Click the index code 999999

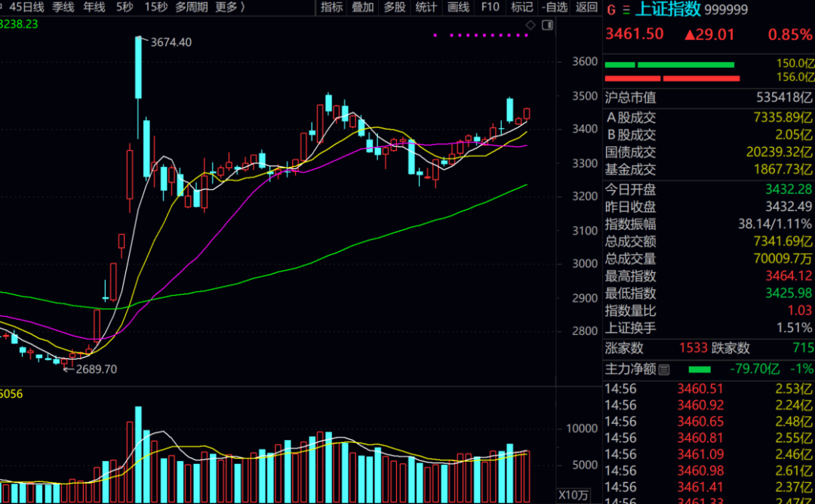coord(726,9)
